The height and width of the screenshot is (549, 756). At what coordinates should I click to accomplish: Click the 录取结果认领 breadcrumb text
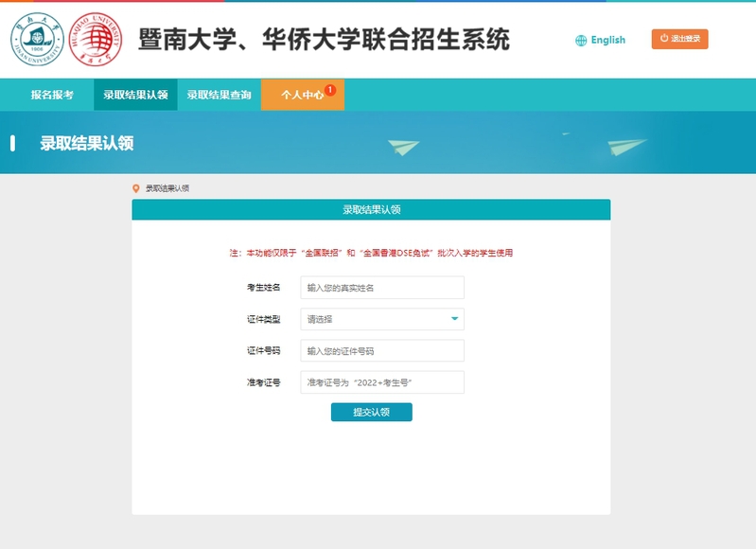coord(167,188)
